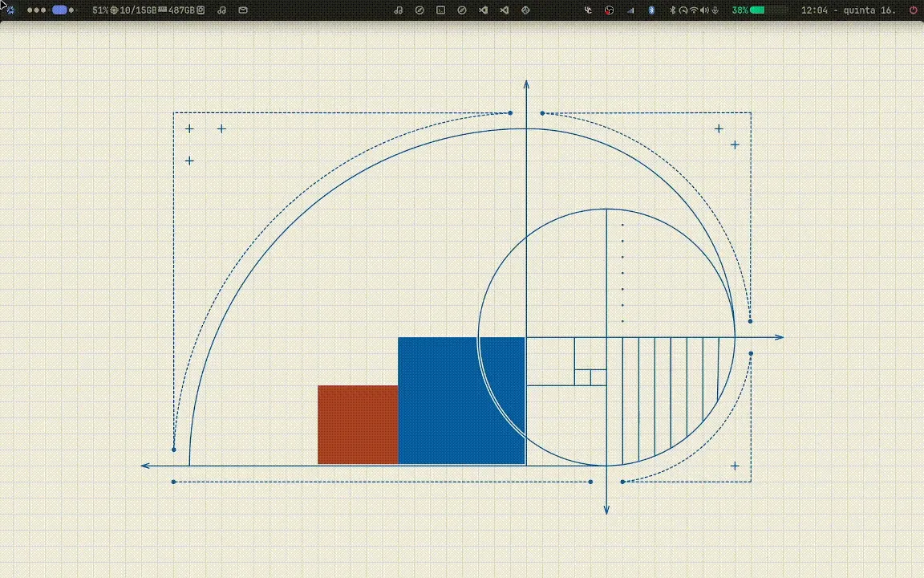Open the mail envelope icon
The height and width of the screenshot is (578, 924).
(243, 10)
